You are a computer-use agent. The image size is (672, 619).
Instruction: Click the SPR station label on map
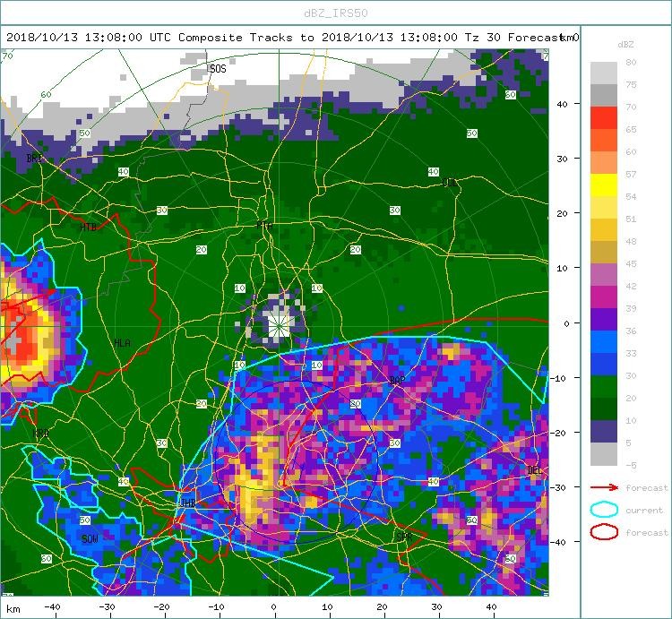pos(404,537)
